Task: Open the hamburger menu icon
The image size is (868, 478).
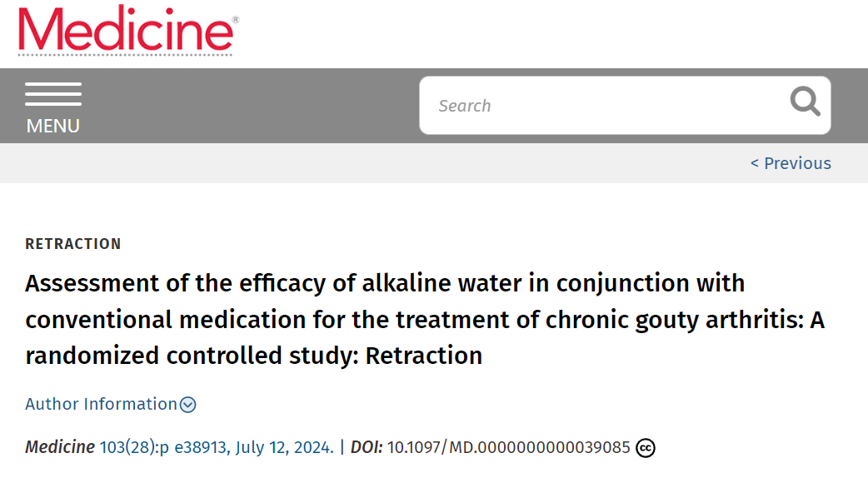Action: pyautogui.click(x=53, y=94)
